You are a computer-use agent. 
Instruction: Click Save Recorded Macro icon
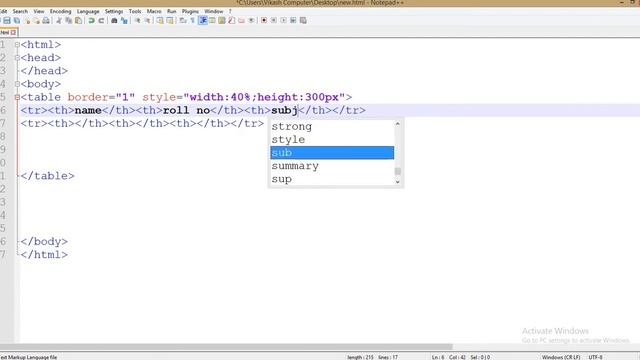click(x=303, y=20)
